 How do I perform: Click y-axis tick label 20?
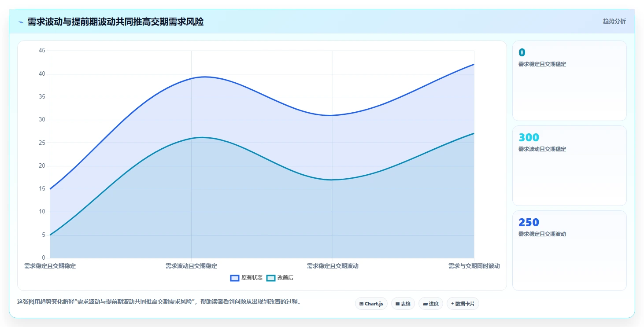tap(42, 166)
